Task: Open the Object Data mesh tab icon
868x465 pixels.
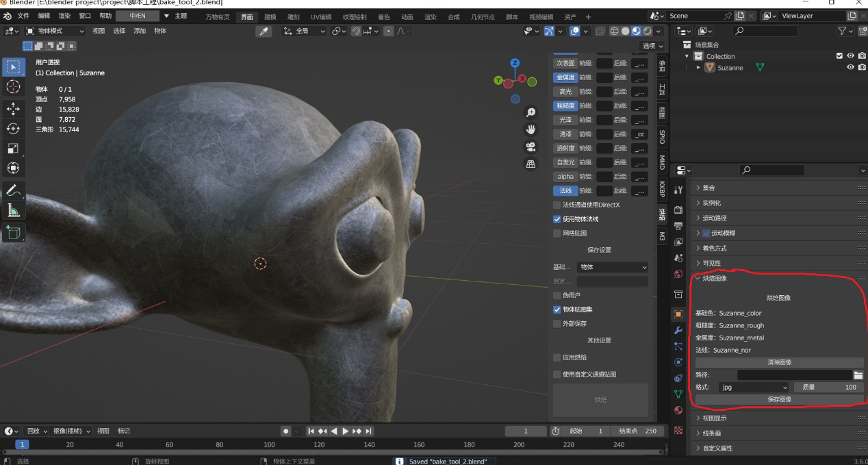Action: coord(678,394)
